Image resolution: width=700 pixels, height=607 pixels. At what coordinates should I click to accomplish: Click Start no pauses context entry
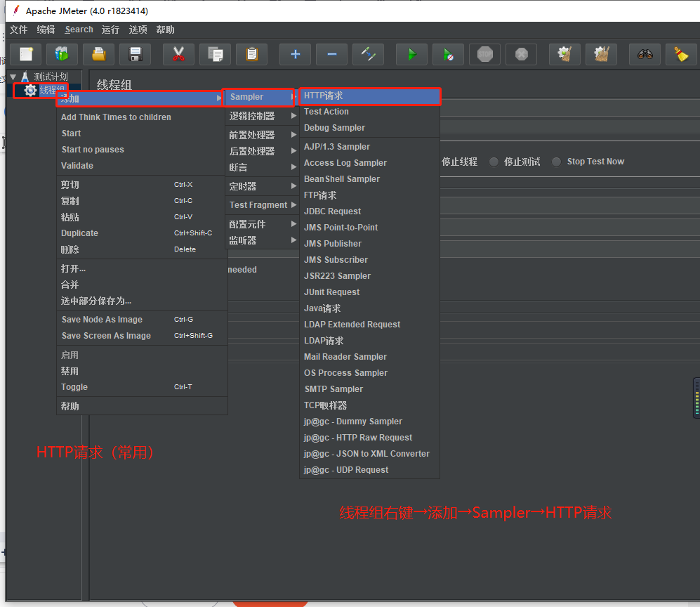(142, 150)
